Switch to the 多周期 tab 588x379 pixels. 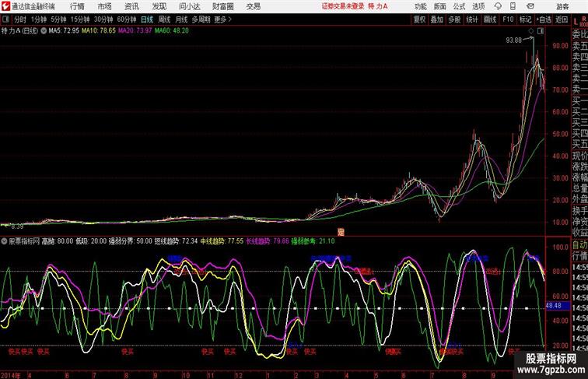tap(201, 19)
